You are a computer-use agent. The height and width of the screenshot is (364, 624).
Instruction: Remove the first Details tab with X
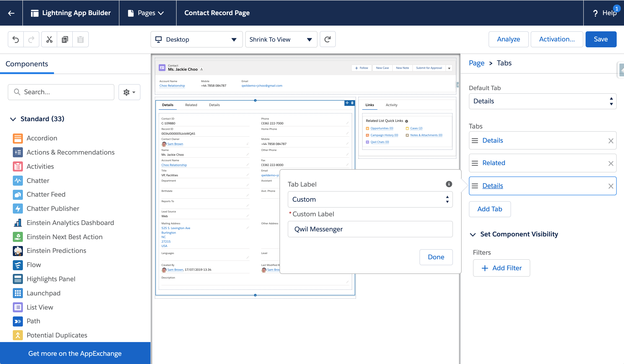pyautogui.click(x=611, y=141)
